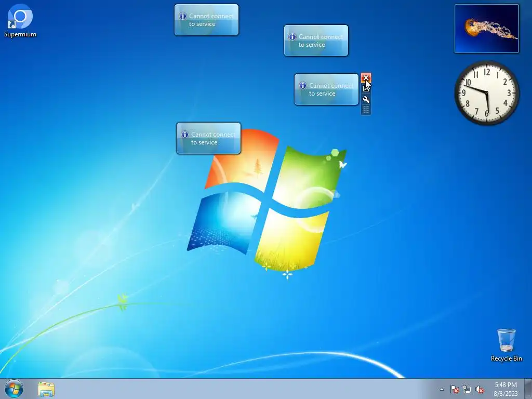The height and width of the screenshot is (399, 532).
Task: Close the hovered weather gadget
Action: coord(366,78)
